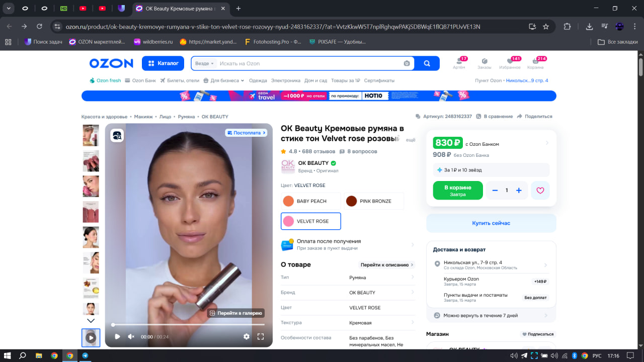644x362 pixels.
Task: View site information icon in address bar
Action: point(57,27)
